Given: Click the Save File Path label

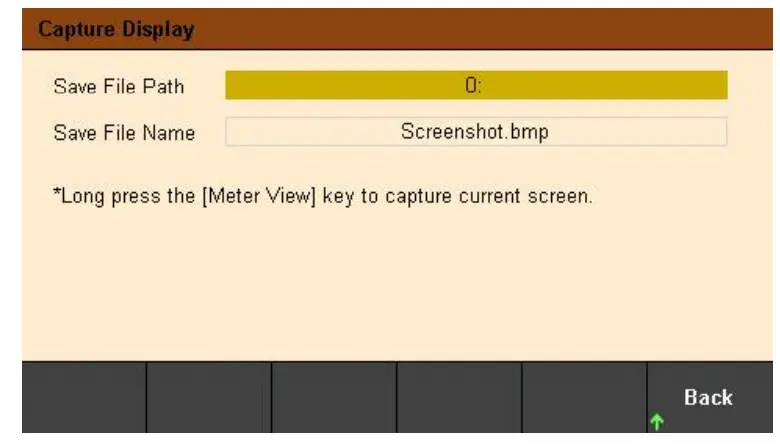Looking at the screenshot, I should click(x=118, y=86).
